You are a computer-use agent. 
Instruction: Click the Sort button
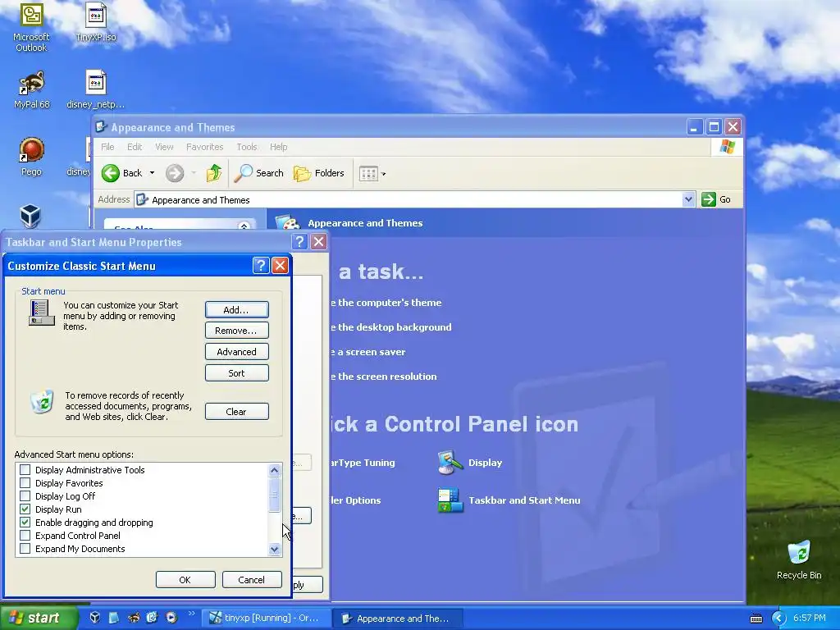point(237,373)
